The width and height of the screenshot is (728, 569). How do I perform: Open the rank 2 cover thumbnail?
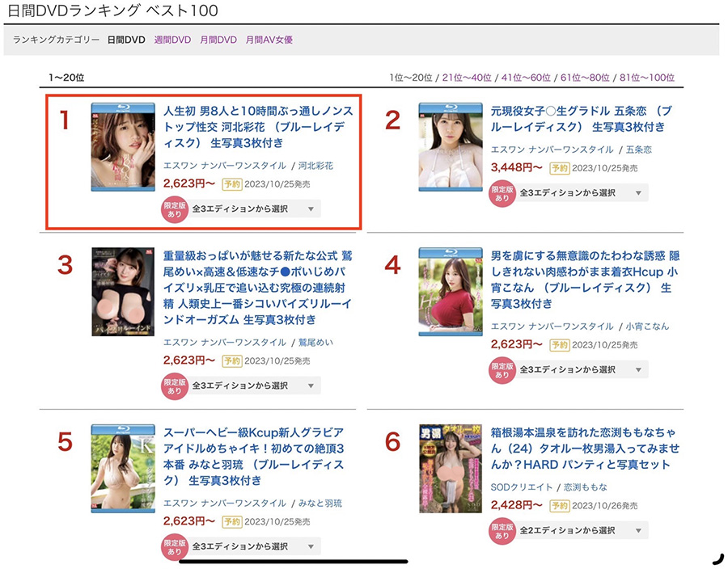[x=451, y=147]
